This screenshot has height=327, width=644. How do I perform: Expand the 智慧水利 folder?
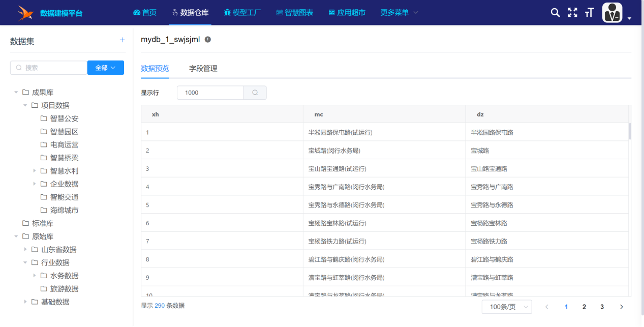pyautogui.click(x=35, y=171)
